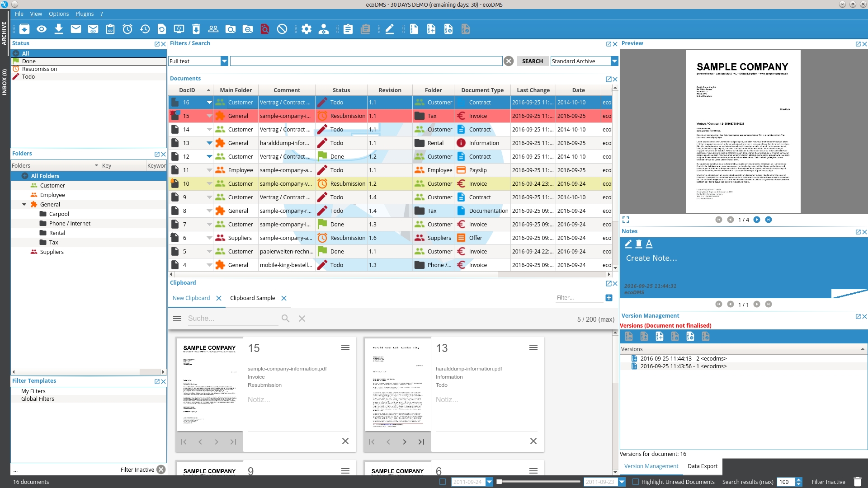Viewport: 868px width, 488px height.
Task: Click the SEARCH button
Action: (x=532, y=61)
